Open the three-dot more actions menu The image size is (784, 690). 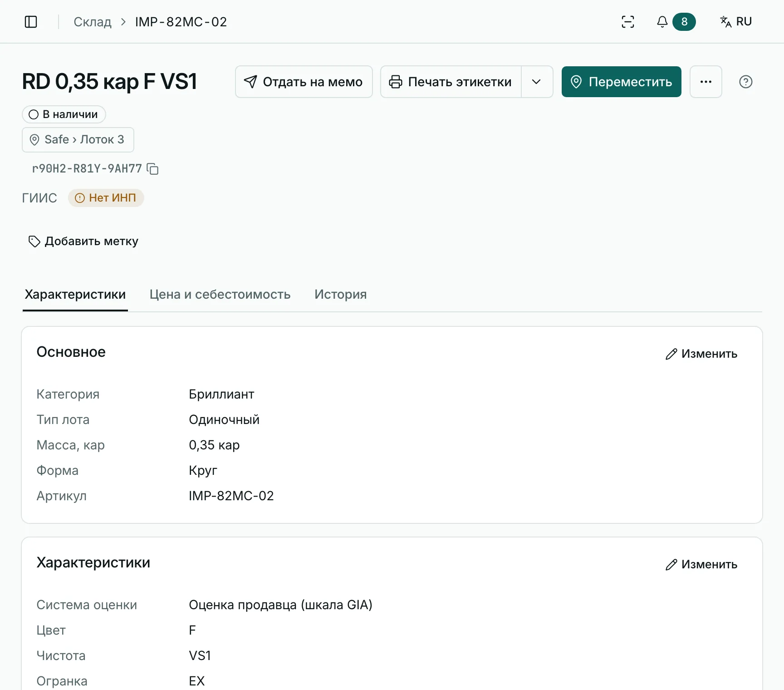click(706, 82)
